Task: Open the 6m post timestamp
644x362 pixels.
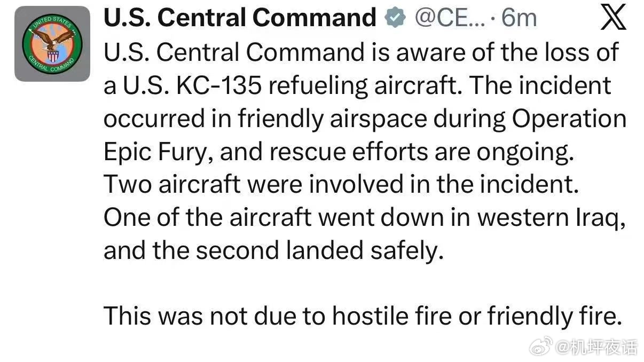Action: (518, 19)
